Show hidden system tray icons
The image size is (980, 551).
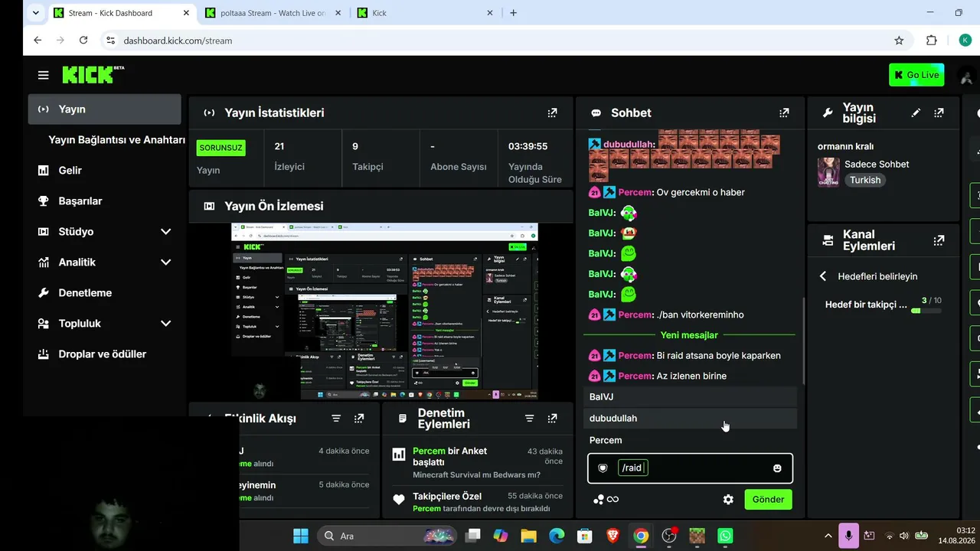point(828,536)
